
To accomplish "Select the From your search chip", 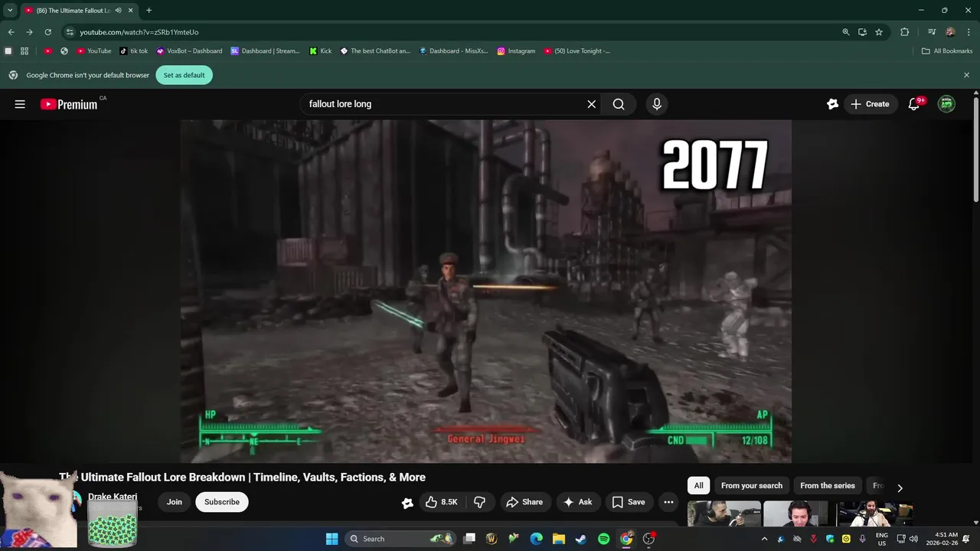I will click(x=752, y=485).
